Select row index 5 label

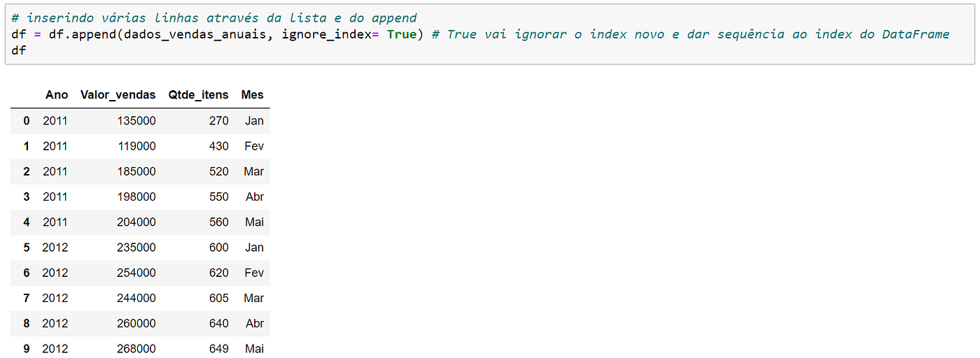[27, 248]
